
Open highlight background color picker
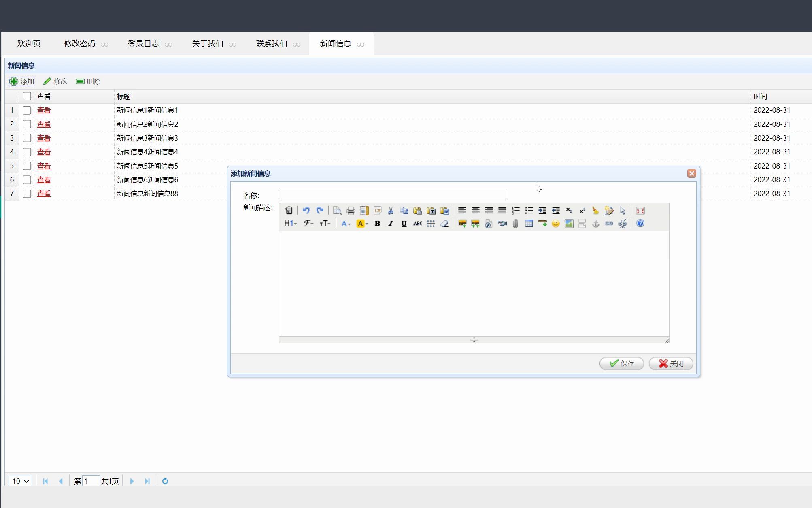[x=362, y=224]
